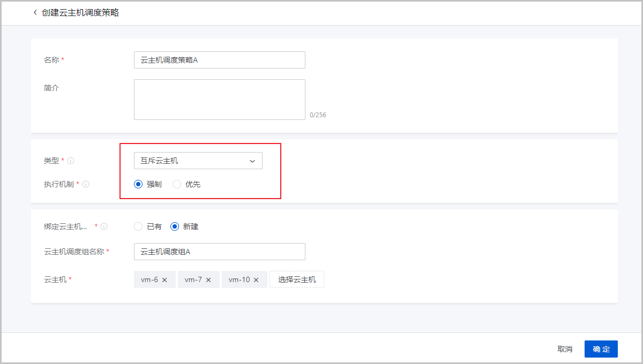Open the 类型 dropdown showing 互斥云主机

[193, 161]
